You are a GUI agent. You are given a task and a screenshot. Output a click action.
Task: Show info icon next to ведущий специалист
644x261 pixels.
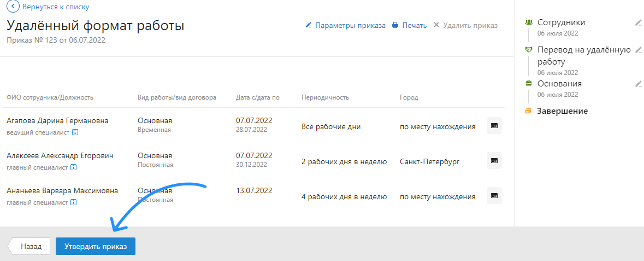[75, 132]
